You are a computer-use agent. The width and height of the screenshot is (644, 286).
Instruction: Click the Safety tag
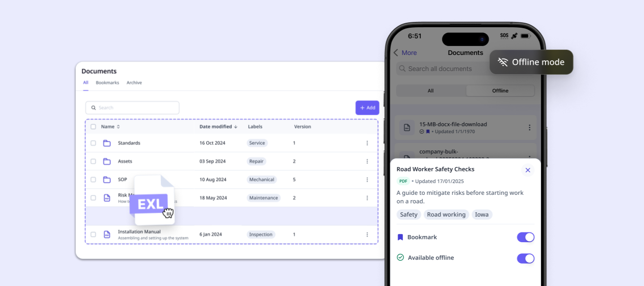coord(409,214)
